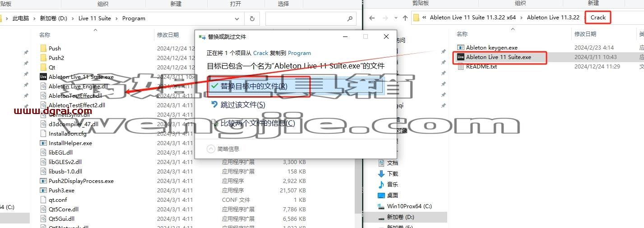Click the Program link in the copy dialog

(x=299, y=53)
